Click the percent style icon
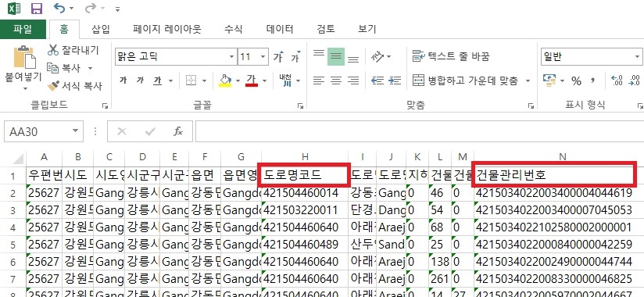Image resolution: width=644 pixels, height=297 pixels. 576,81
